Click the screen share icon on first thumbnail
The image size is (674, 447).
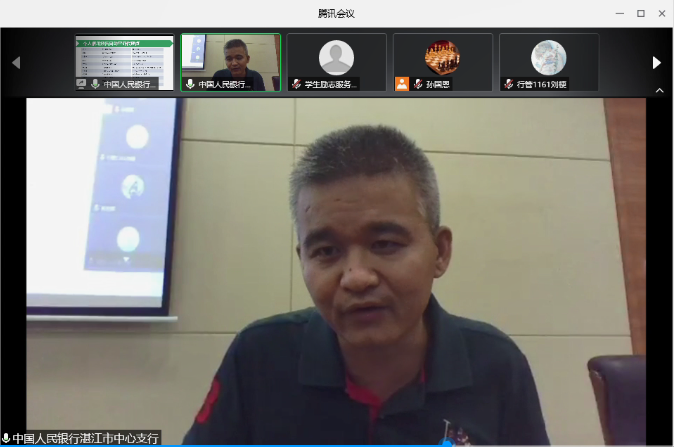pos(83,85)
